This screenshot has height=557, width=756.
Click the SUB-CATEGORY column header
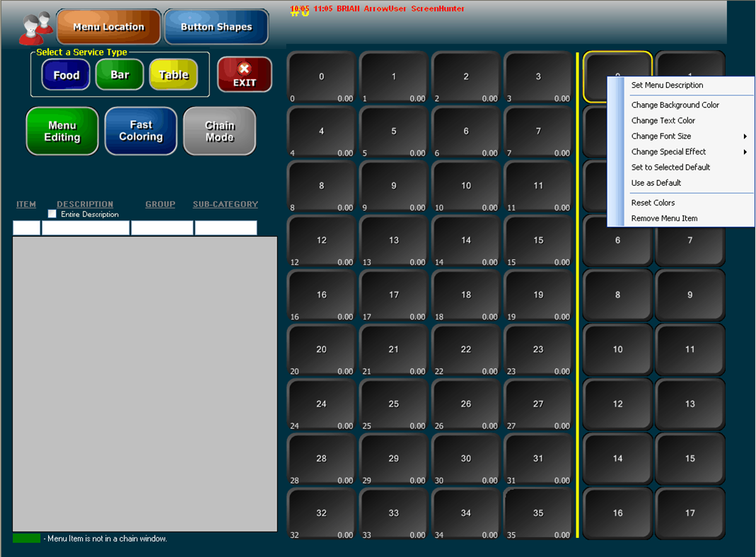click(225, 204)
